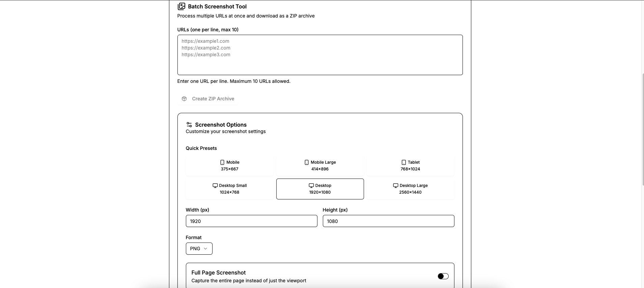The height and width of the screenshot is (288, 644).
Task: Click the Desktop Large monitor icon
Action: click(396, 186)
